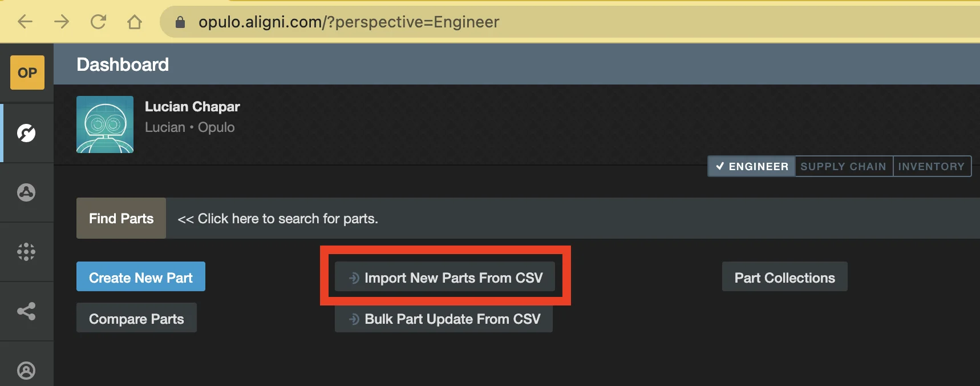The image size is (980, 386).
Task: Click the OP organization logo icon
Action: (x=27, y=73)
